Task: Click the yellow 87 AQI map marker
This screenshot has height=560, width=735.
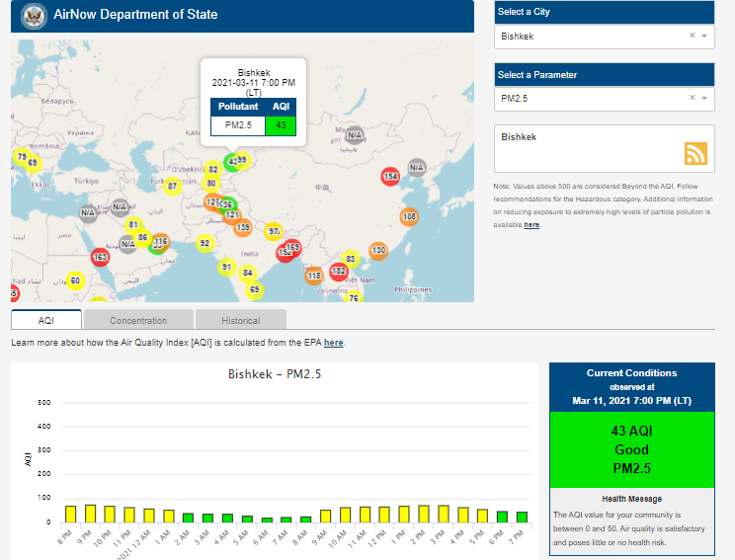Action: click(x=172, y=186)
